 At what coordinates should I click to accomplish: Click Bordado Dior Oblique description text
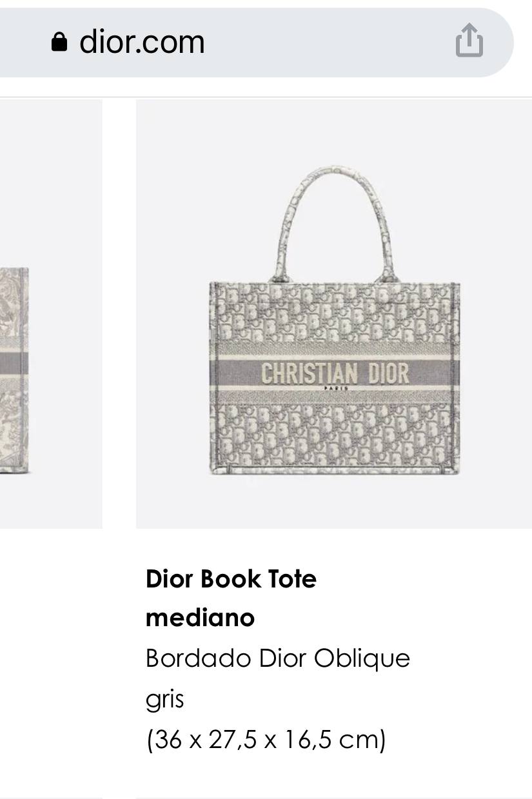coord(278,658)
